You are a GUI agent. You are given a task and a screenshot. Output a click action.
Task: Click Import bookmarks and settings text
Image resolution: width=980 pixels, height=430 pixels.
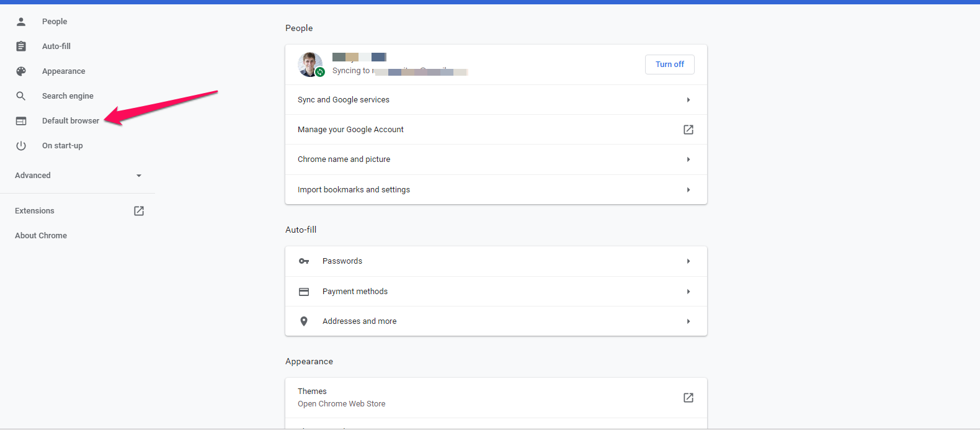[x=354, y=190]
